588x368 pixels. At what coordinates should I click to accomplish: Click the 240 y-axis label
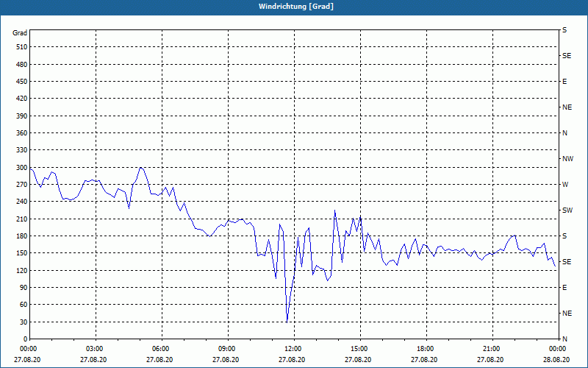22,202
